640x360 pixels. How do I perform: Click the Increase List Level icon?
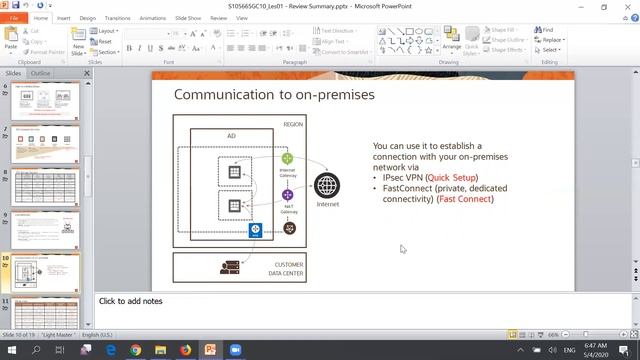273,33
